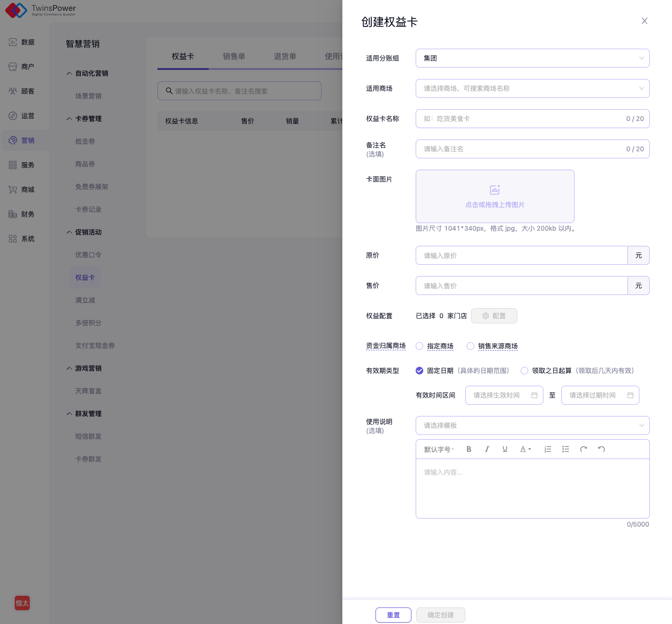The image size is (672, 624).
Task: Select the 指定商场 radio option
Action: [x=419, y=346]
